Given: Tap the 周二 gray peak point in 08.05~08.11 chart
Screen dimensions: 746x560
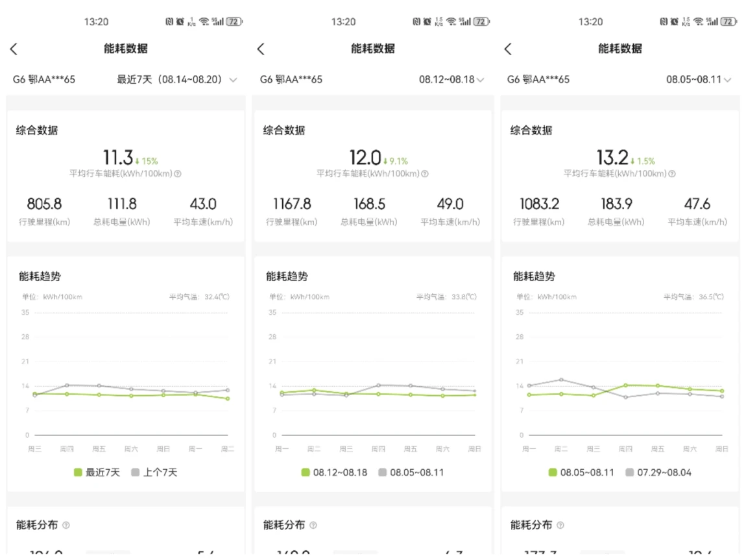Looking at the screenshot, I should [x=561, y=380].
